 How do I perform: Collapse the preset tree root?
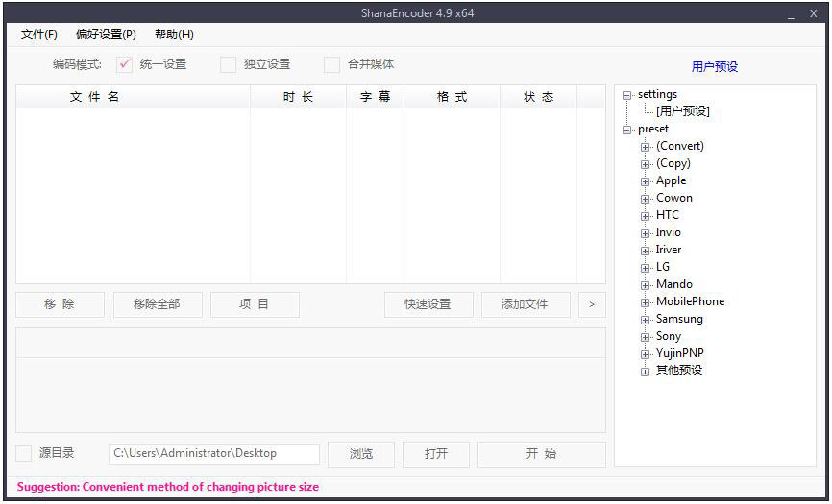click(x=627, y=130)
